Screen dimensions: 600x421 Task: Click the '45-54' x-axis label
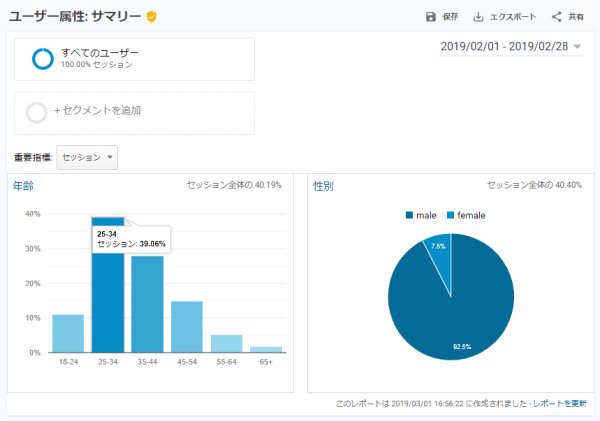[187, 362]
